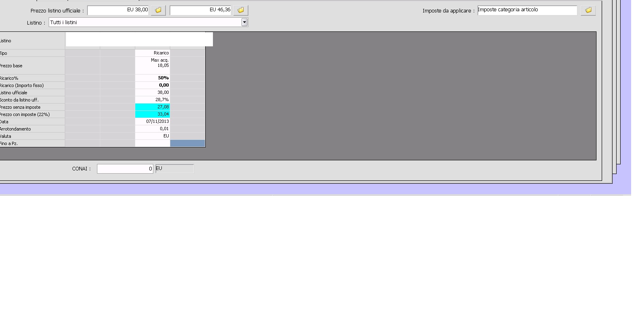Click the CONAI value input field
The height and width of the screenshot is (309, 644).
[125, 169]
